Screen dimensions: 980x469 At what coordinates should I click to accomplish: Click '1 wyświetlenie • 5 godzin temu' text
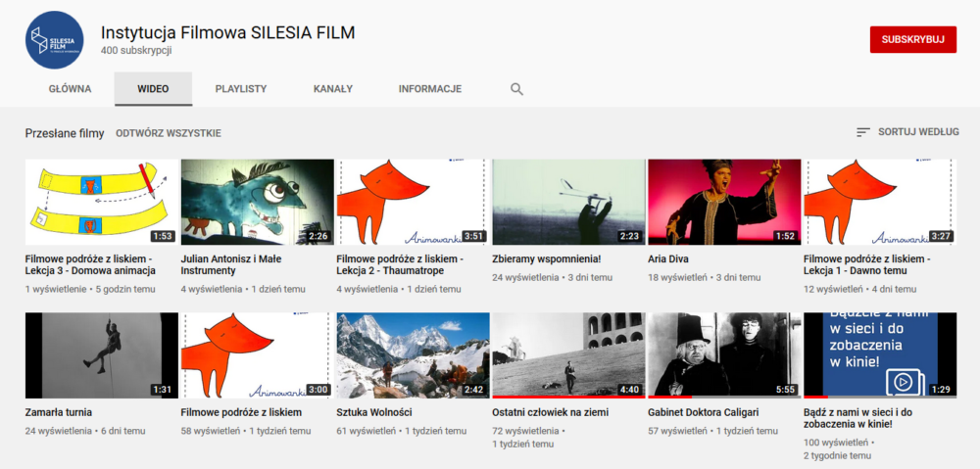90,289
